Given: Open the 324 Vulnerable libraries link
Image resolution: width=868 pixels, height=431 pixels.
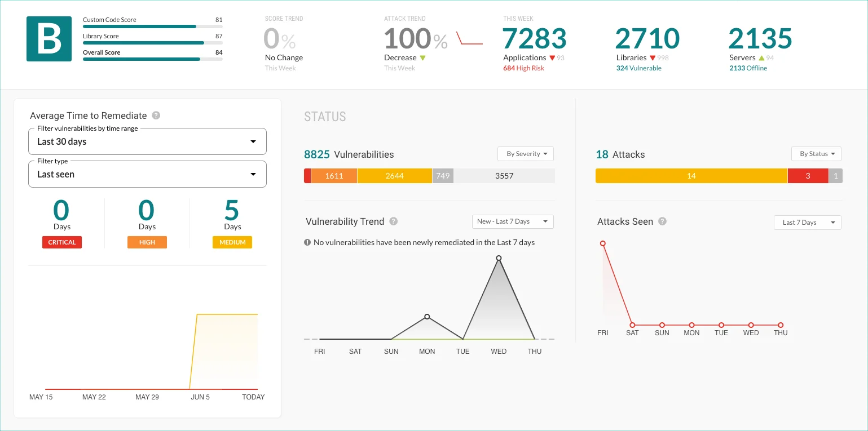Looking at the screenshot, I should 638,68.
